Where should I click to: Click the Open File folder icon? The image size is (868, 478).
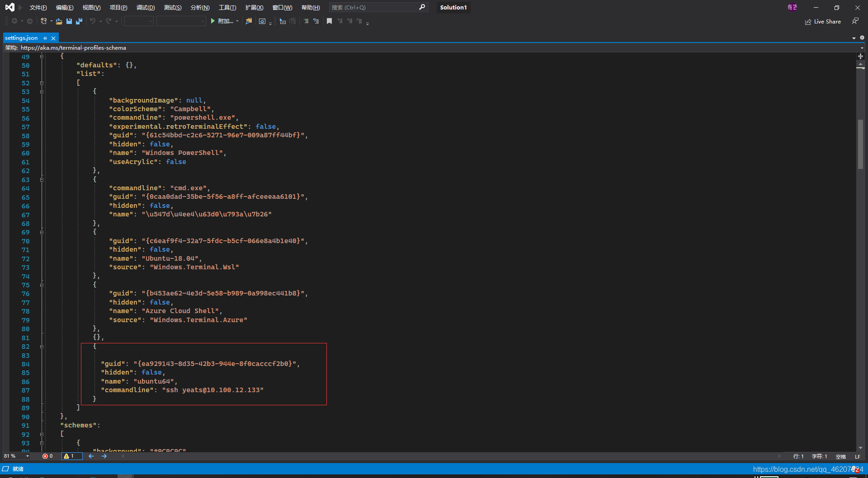click(x=59, y=21)
